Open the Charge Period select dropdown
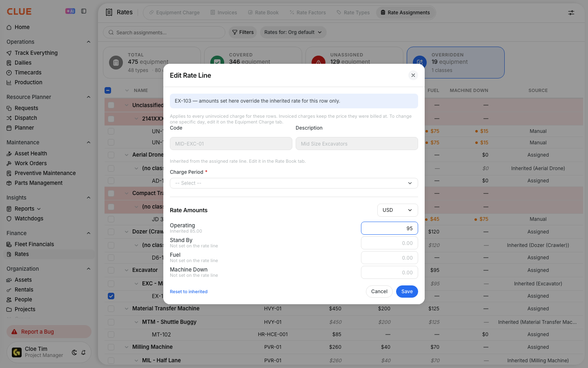Image resolution: width=588 pixels, height=368 pixels. (294, 183)
